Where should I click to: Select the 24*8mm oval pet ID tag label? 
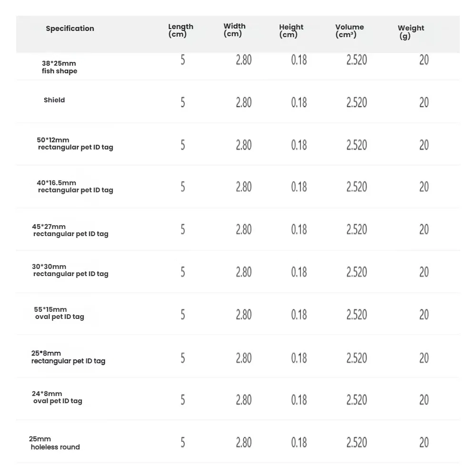[58, 397]
